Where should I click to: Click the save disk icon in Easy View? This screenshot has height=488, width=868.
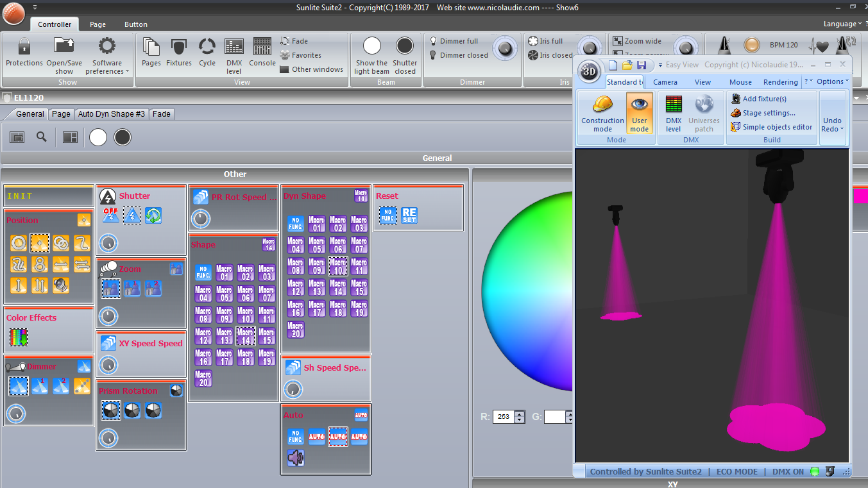click(x=642, y=65)
